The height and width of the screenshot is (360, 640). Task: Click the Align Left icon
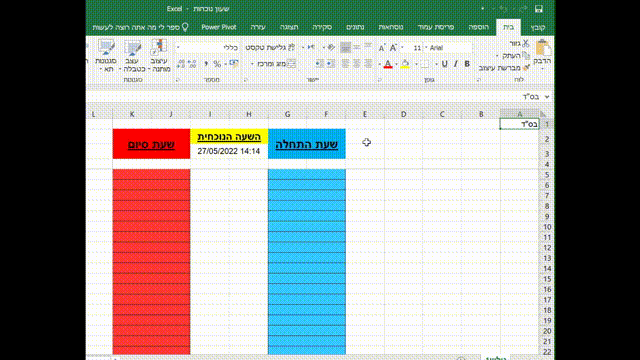pos(345,64)
